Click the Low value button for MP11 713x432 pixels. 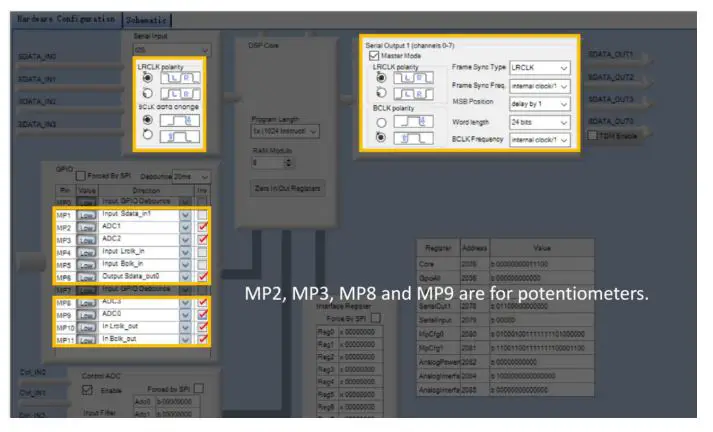point(86,340)
